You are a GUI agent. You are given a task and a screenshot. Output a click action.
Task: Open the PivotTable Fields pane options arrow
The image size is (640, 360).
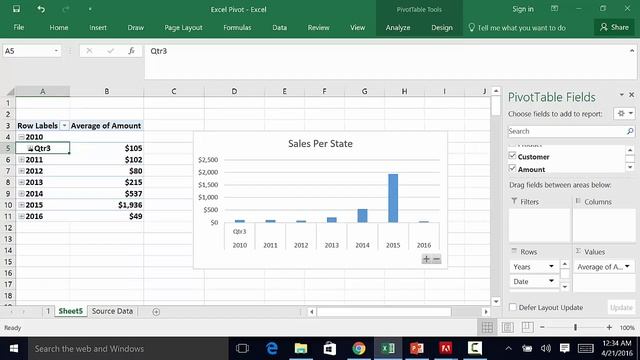coord(621,95)
